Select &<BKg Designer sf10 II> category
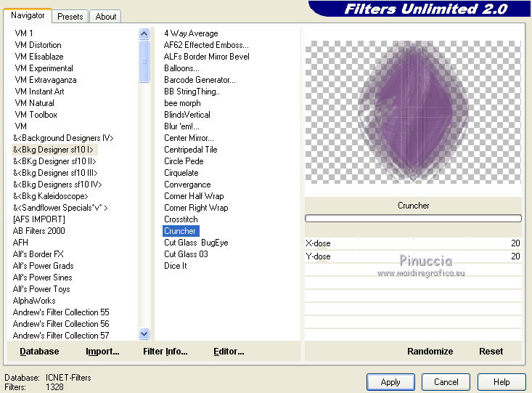532x393 pixels. (54, 161)
